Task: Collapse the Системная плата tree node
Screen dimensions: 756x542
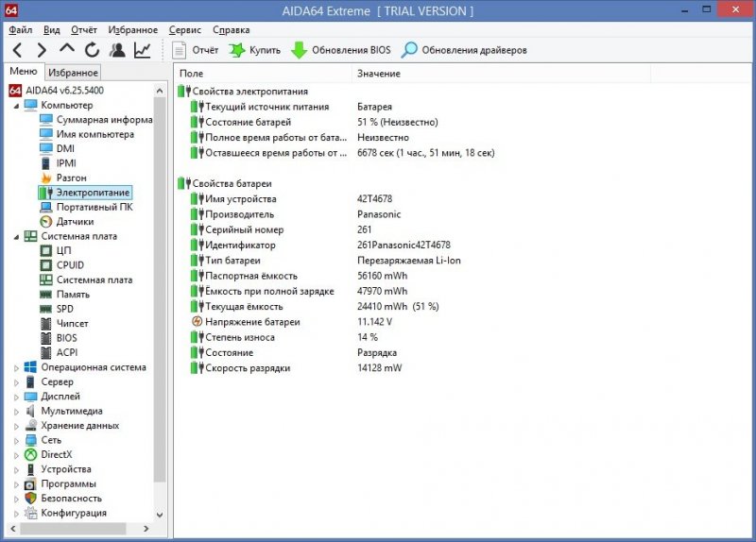Action: pyautogui.click(x=16, y=236)
